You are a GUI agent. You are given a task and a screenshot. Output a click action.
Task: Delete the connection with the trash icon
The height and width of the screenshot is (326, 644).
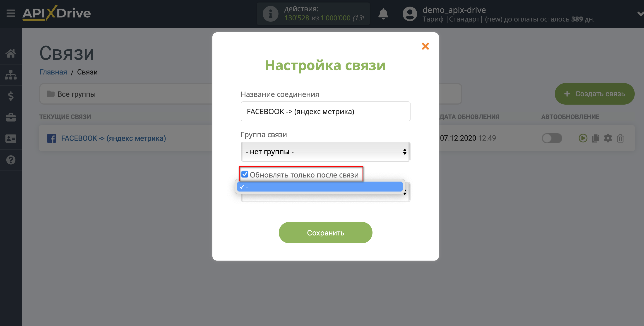pos(620,138)
